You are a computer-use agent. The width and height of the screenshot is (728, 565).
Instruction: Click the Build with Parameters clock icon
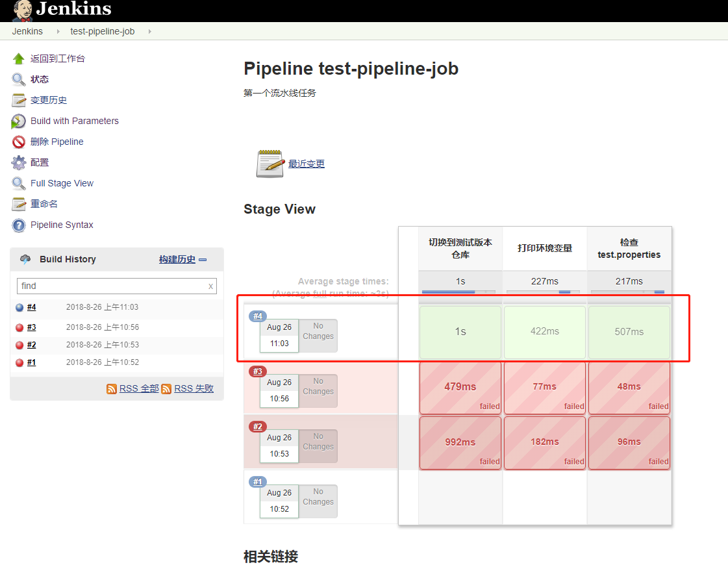[x=19, y=121]
